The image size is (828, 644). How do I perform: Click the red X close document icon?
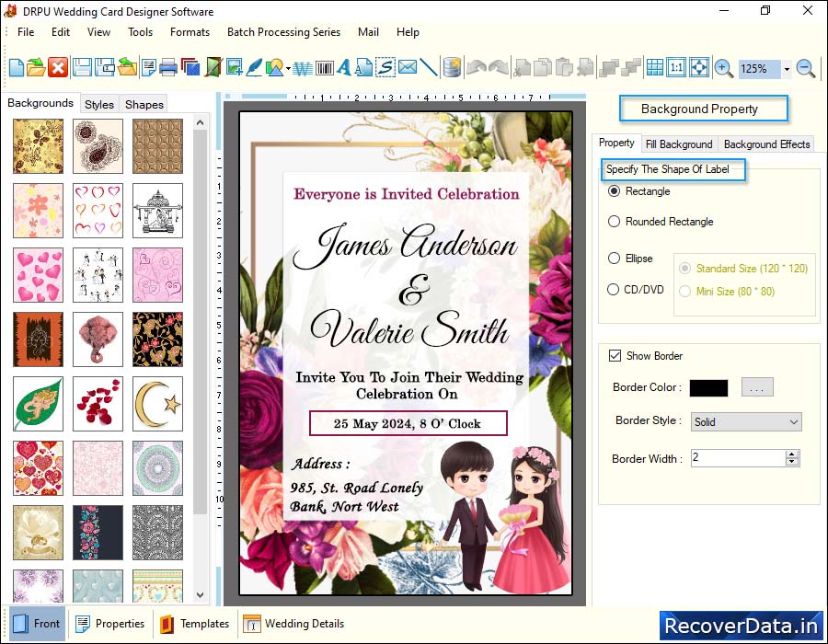click(x=58, y=67)
